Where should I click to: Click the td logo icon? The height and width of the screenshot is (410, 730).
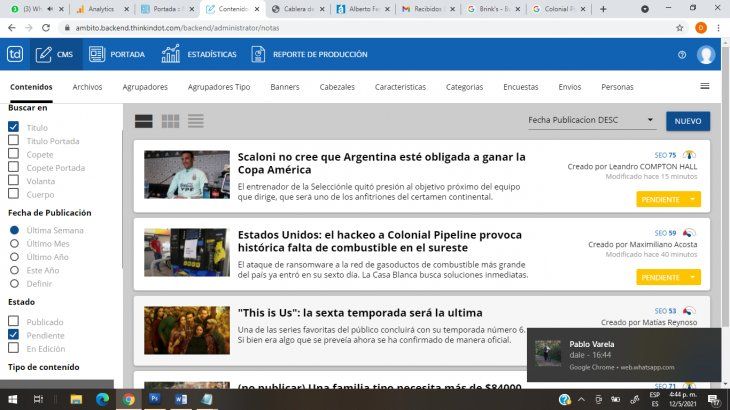click(15, 54)
